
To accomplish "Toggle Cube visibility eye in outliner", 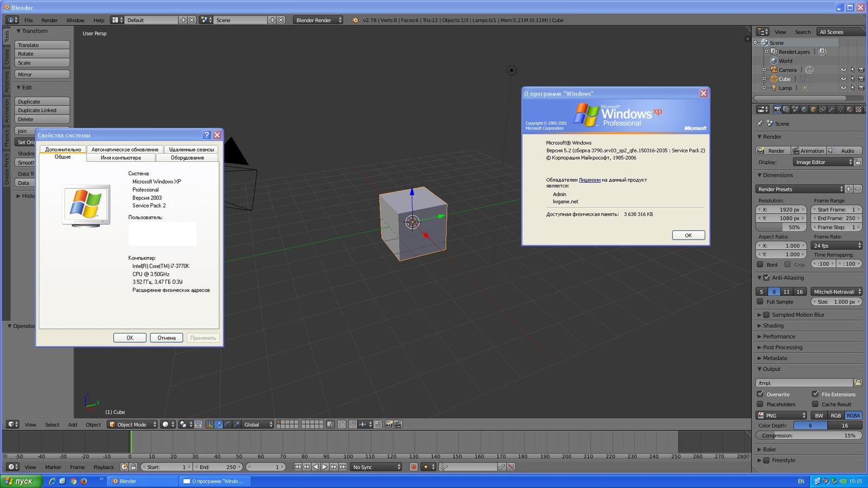I will [843, 79].
